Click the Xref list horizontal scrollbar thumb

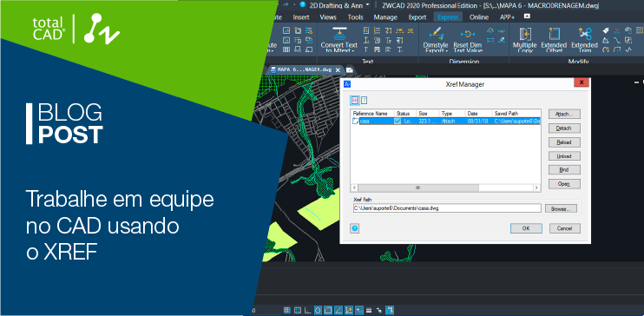click(x=417, y=188)
